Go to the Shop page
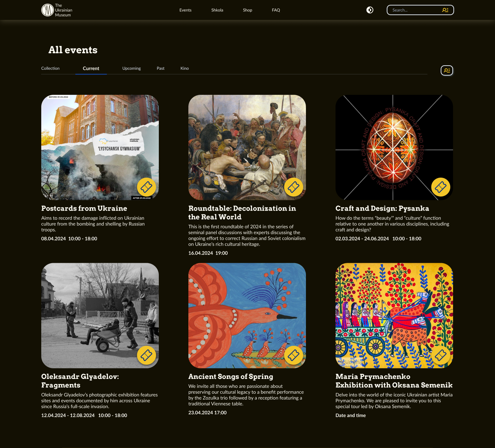The width and height of the screenshot is (495, 448). click(247, 10)
